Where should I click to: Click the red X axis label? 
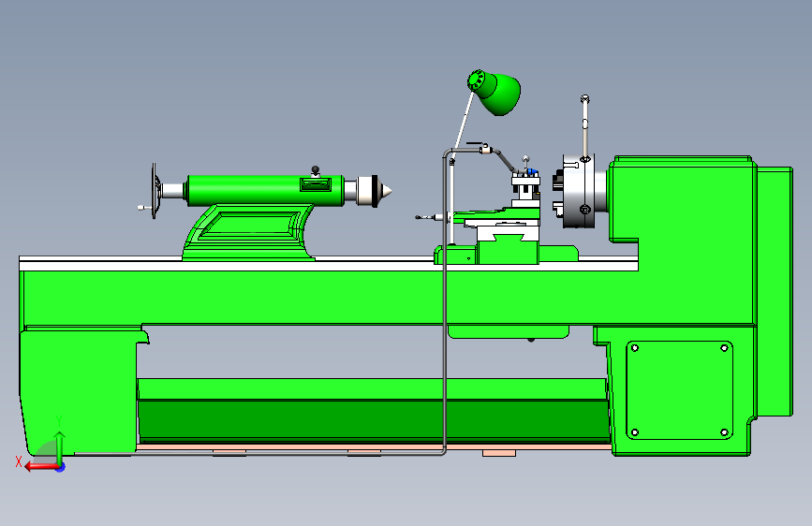tap(19, 461)
